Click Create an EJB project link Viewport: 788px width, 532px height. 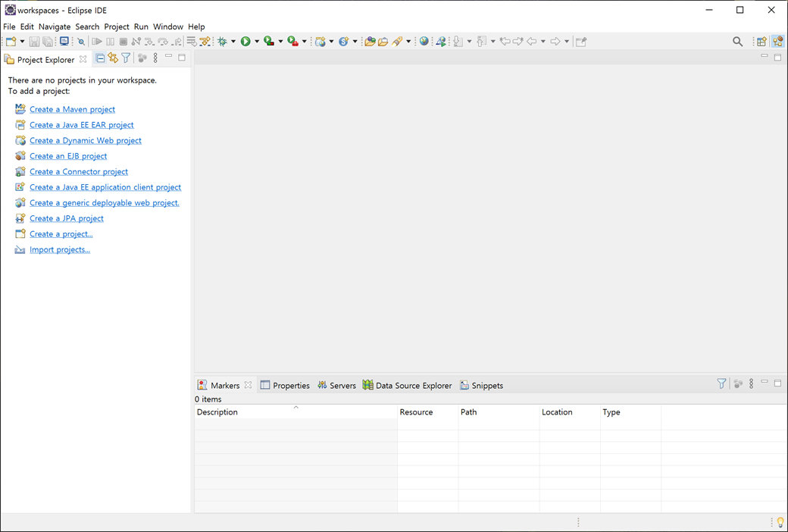tap(68, 156)
